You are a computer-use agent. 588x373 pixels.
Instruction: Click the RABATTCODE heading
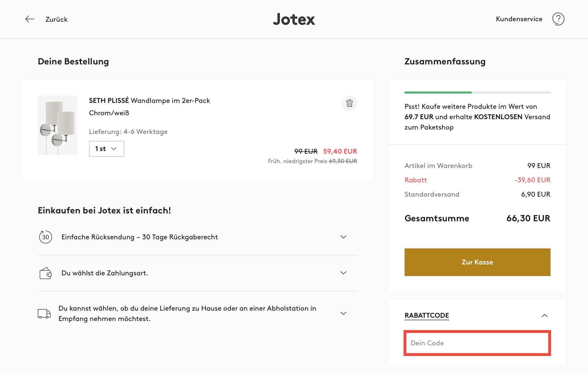[427, 316]
